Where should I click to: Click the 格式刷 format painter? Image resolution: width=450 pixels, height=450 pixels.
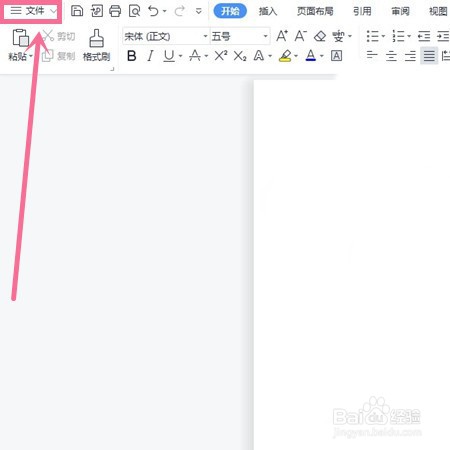96,45
